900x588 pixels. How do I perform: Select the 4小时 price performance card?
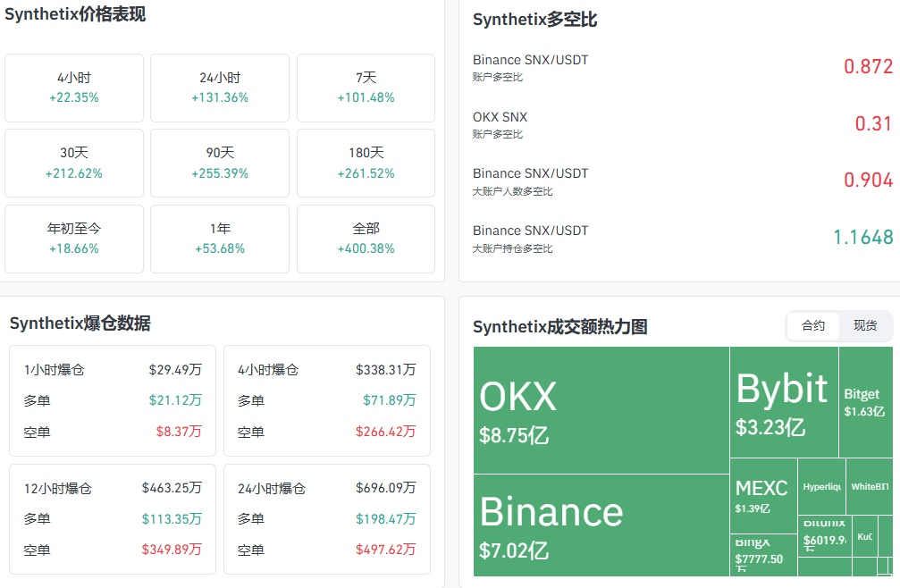click(74, 88)
